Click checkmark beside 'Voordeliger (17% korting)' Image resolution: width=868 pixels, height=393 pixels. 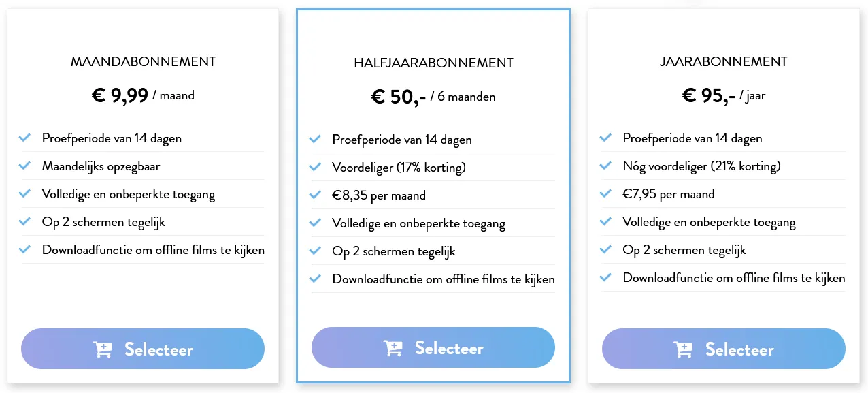315,167
